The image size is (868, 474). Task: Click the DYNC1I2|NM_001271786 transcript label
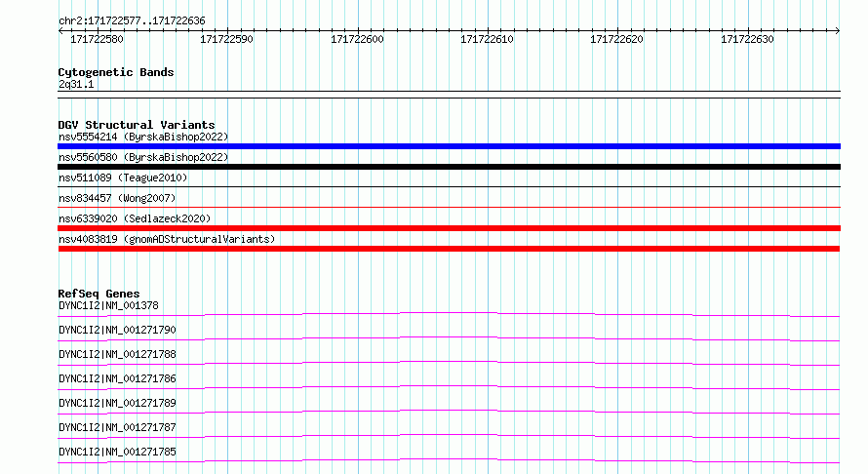point(117,378)
